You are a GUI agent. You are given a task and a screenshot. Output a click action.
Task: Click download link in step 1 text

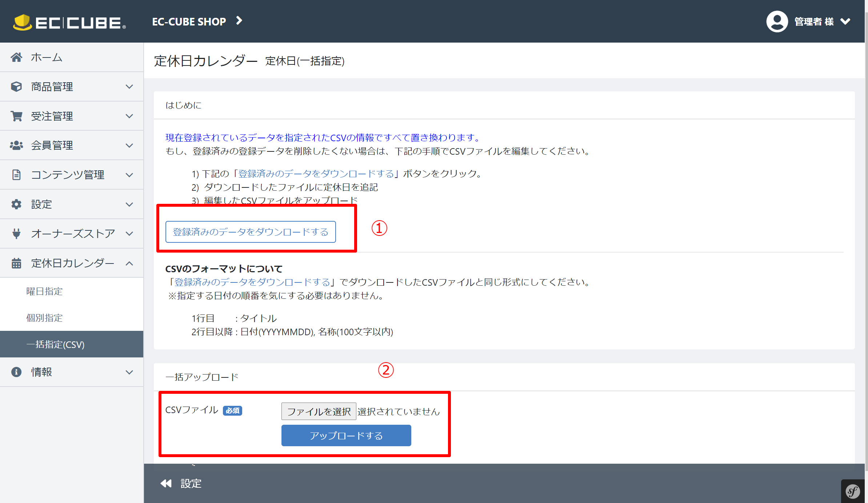(x=316, y=174)
